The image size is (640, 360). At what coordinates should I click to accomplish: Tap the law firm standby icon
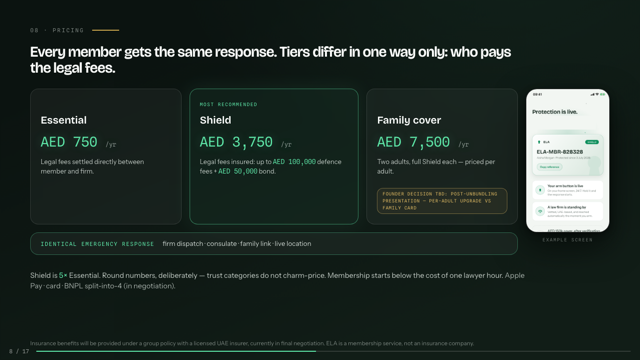(x=540, y=211)
